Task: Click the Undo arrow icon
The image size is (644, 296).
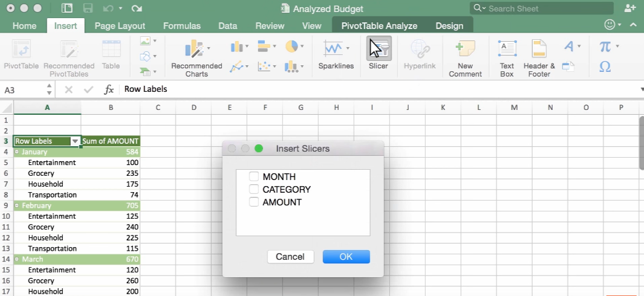Action: pyautogui.click(x=108, y=8)
